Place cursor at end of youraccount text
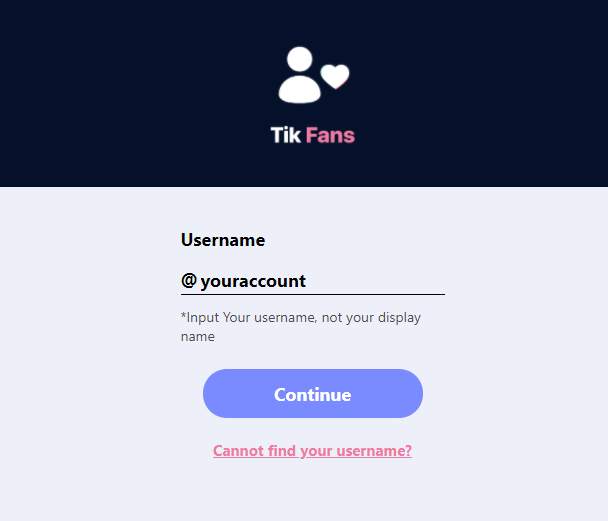The height and width of the screenshot is (521, 608). coord(306,281)
